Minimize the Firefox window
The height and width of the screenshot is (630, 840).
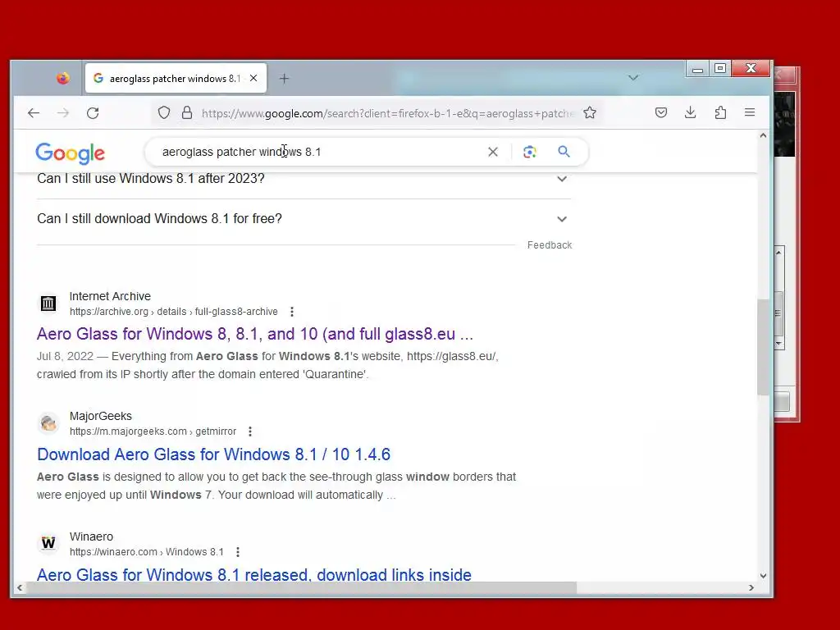coord(697,69)
